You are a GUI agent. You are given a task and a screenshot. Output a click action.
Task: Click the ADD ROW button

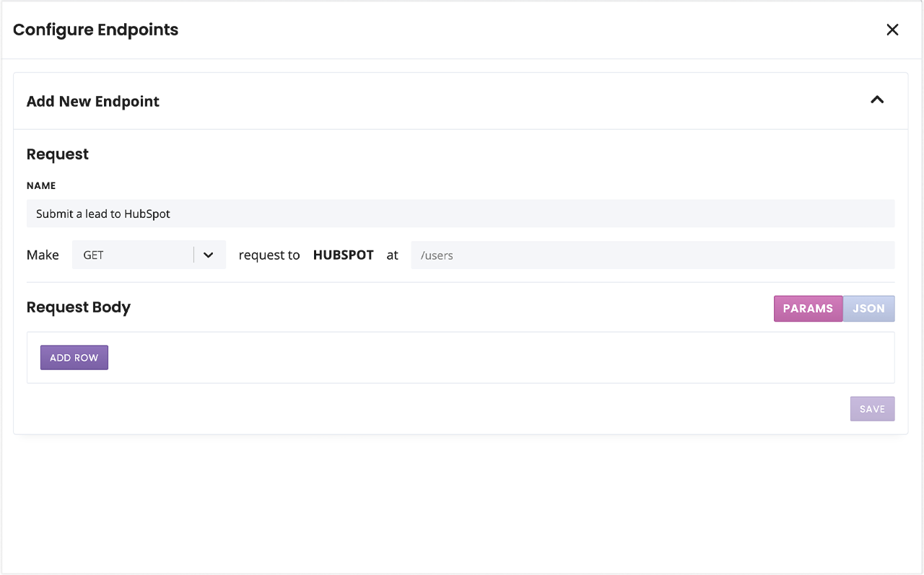coord(74,358)
